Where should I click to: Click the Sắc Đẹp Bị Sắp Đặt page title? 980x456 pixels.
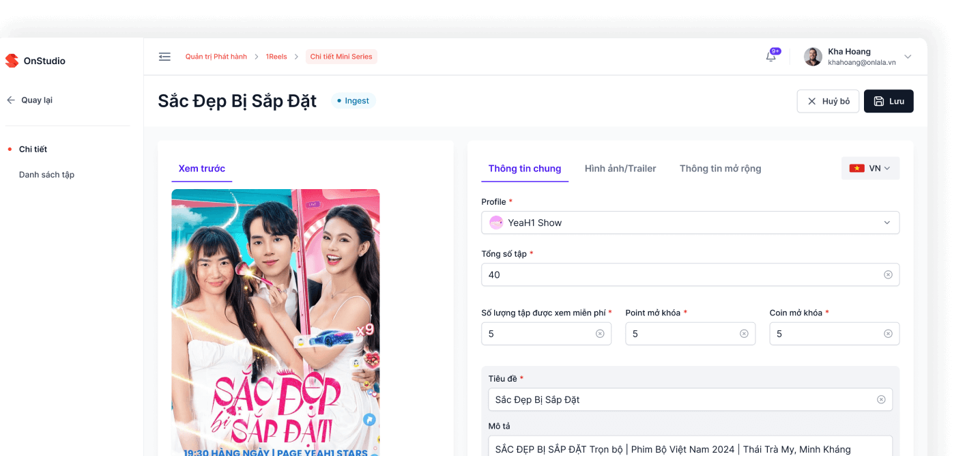click(237, 101)
